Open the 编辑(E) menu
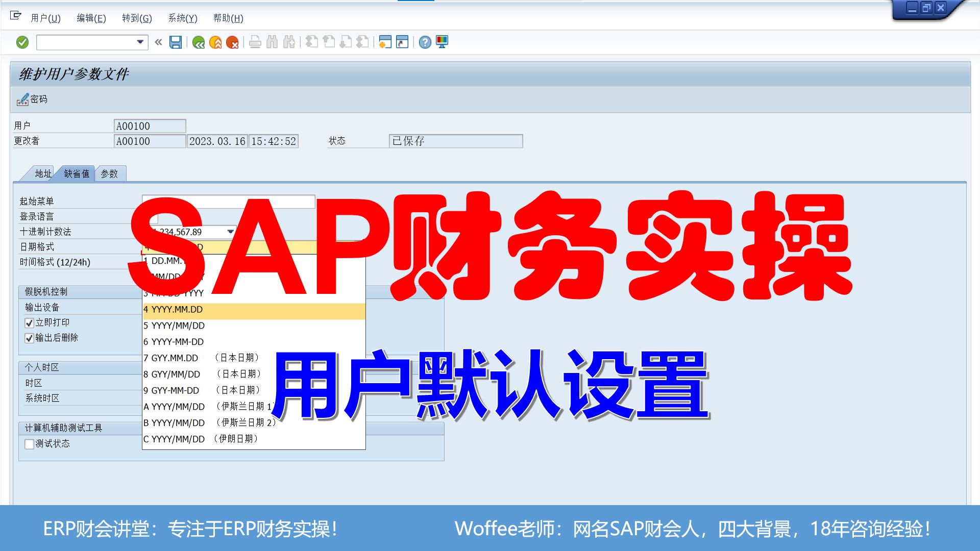 91,18
